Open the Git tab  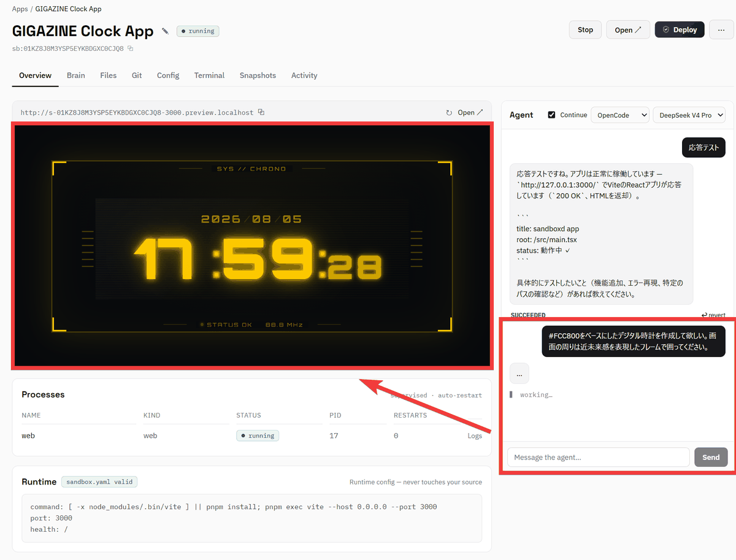[x=137, y=75]
